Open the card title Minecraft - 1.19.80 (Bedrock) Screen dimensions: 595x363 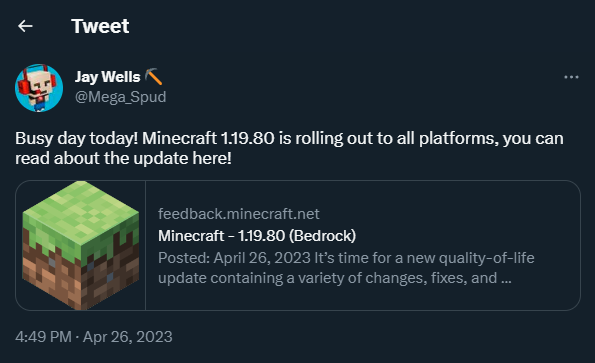257,236
